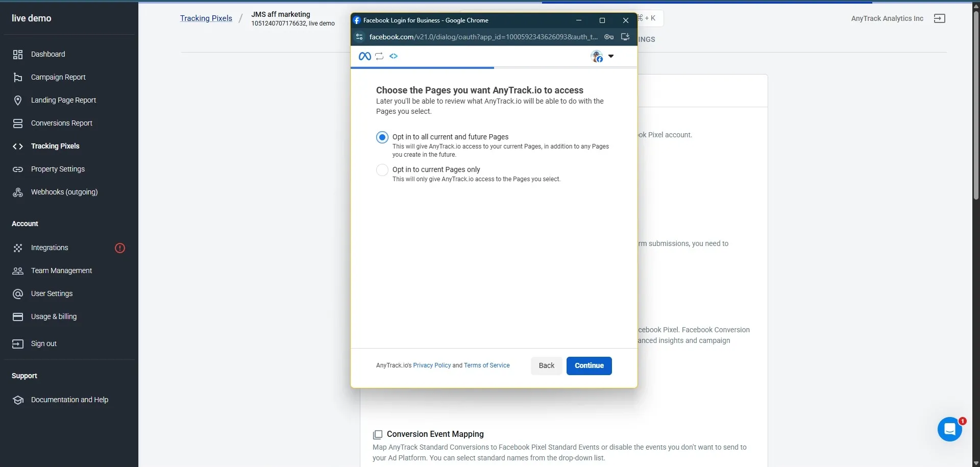
Task: Click the Tracking Pixels code icon
Action: click(x=18, y=146)
